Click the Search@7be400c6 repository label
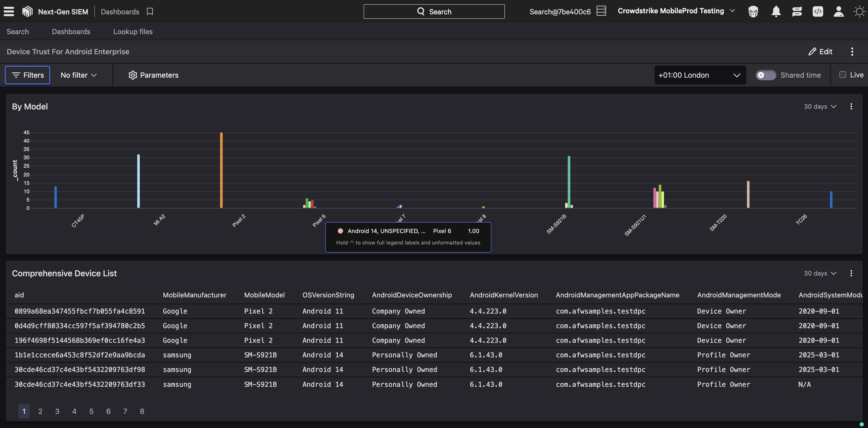 tap(560, 11)
